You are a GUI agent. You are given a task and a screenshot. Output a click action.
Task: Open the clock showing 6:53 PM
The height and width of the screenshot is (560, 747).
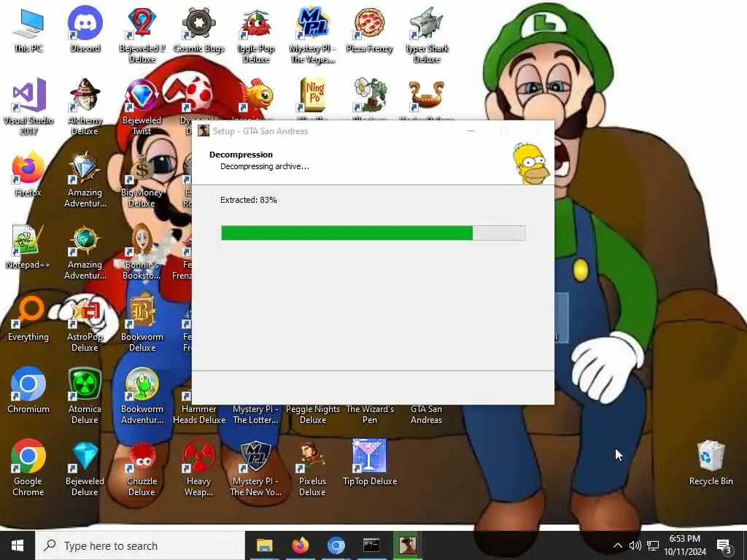coord(685,545)
